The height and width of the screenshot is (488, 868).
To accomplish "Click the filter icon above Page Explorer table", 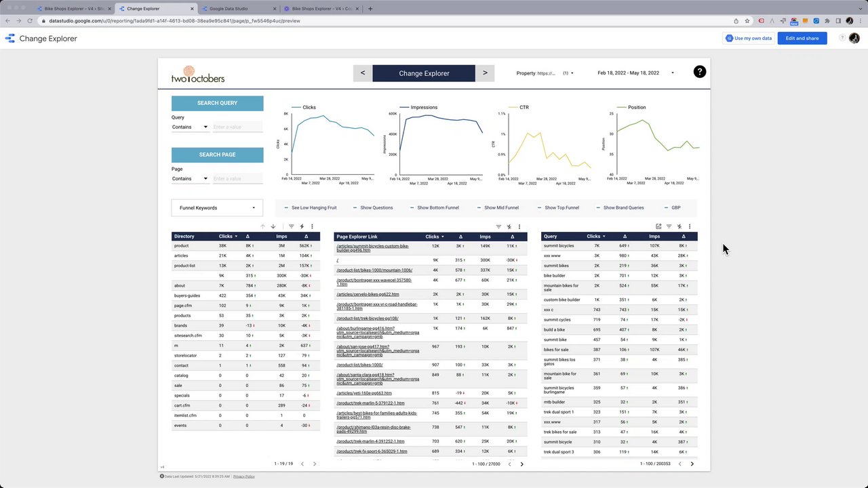I will pos(498,226).
